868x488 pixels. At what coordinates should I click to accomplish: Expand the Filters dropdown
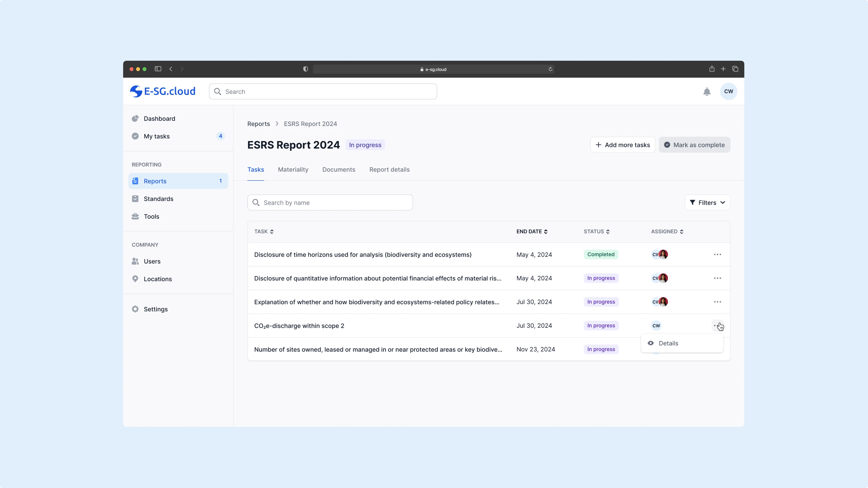point(707,203)
